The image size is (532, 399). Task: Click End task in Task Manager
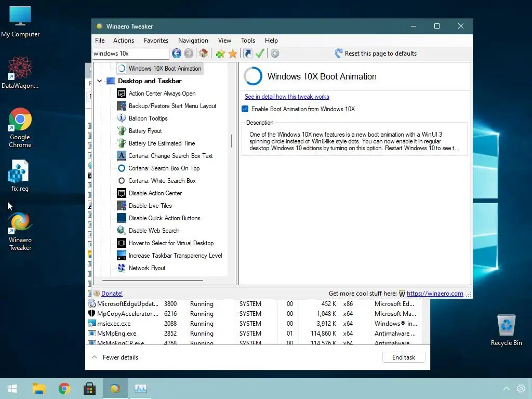403,357
